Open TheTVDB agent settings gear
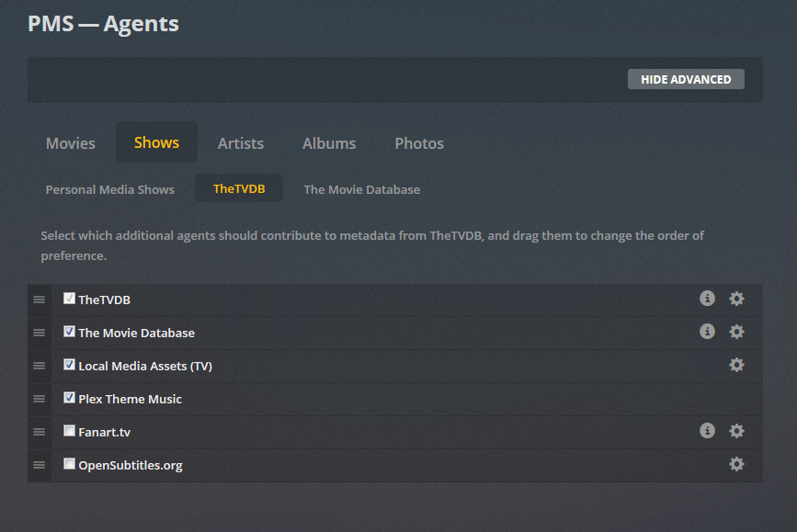Viewport: 797px width, 532px height. click(736, 299)
